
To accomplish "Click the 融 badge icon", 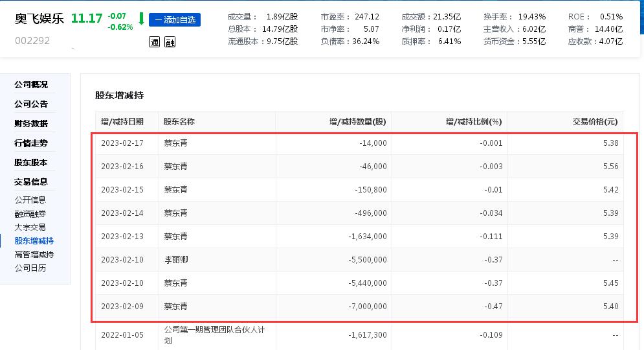I will coord(170,43).
